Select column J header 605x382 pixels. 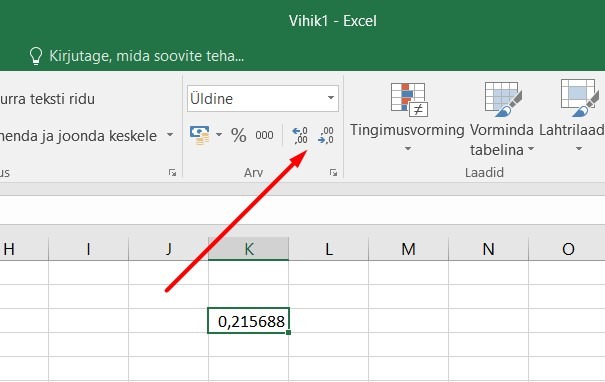click(168, 249)
